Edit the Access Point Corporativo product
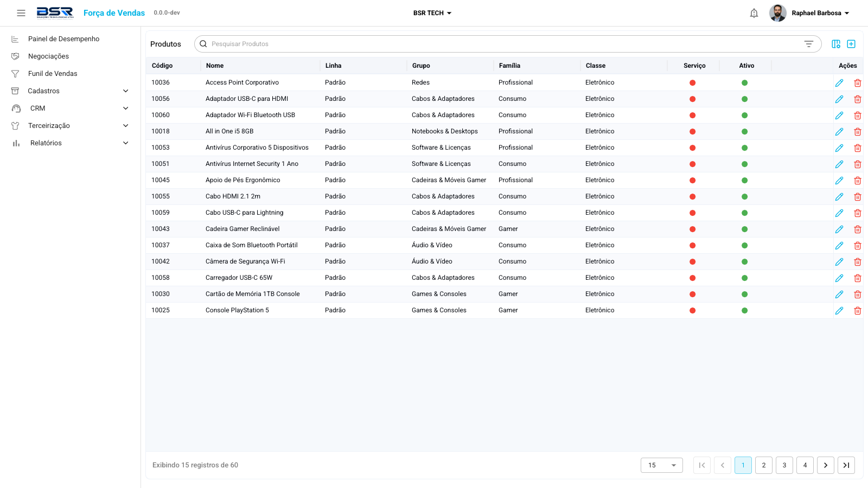868x488 pixels. (x=839, y=83)
